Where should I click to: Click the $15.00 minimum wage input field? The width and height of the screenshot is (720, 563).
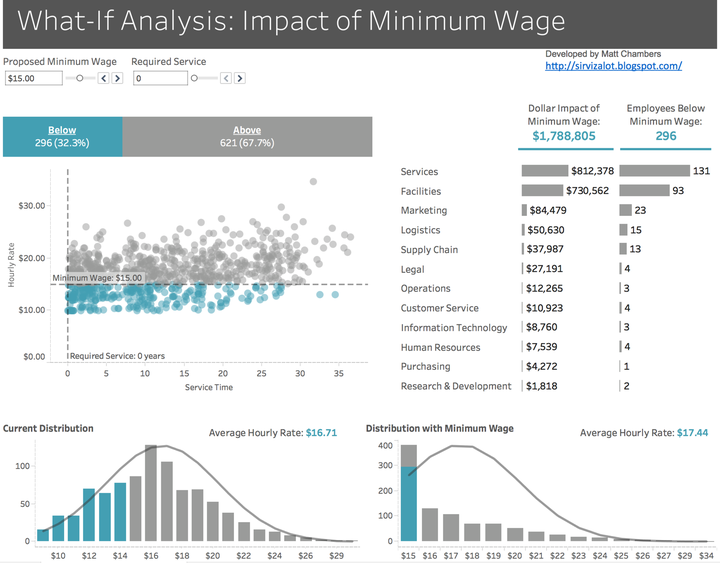(x=34, y=78)
